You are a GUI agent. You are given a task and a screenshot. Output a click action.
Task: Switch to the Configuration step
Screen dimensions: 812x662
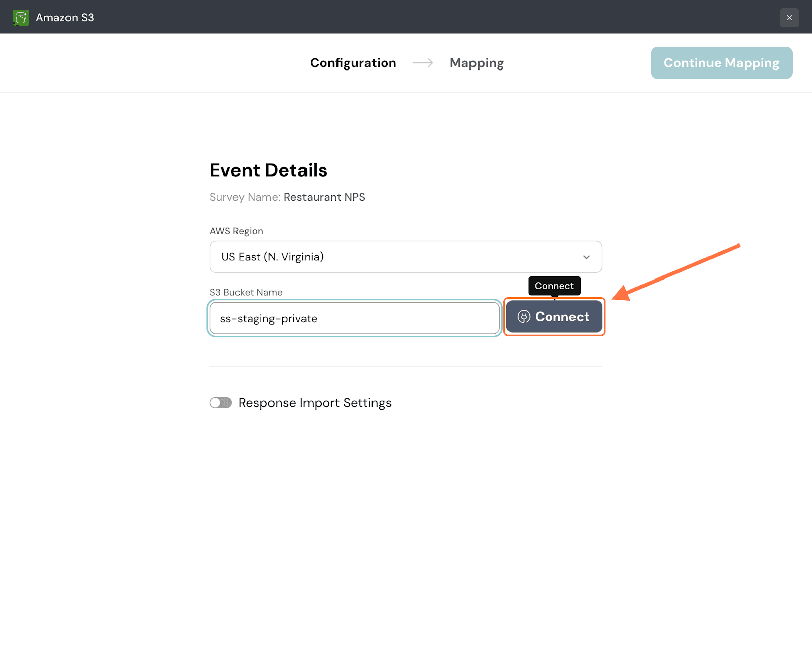353,63
